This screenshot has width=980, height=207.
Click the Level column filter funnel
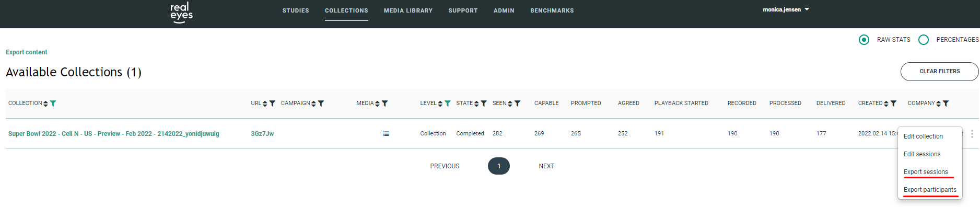[x=447, y=103]
